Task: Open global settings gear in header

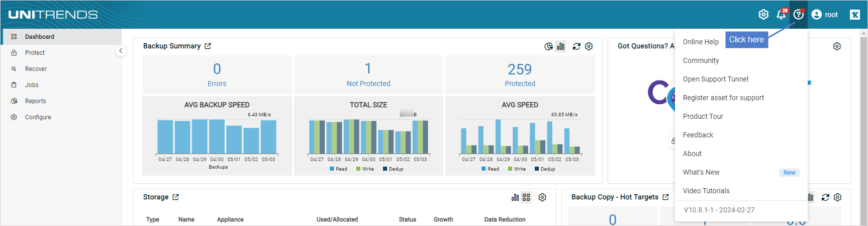Action: click(763, 15)
